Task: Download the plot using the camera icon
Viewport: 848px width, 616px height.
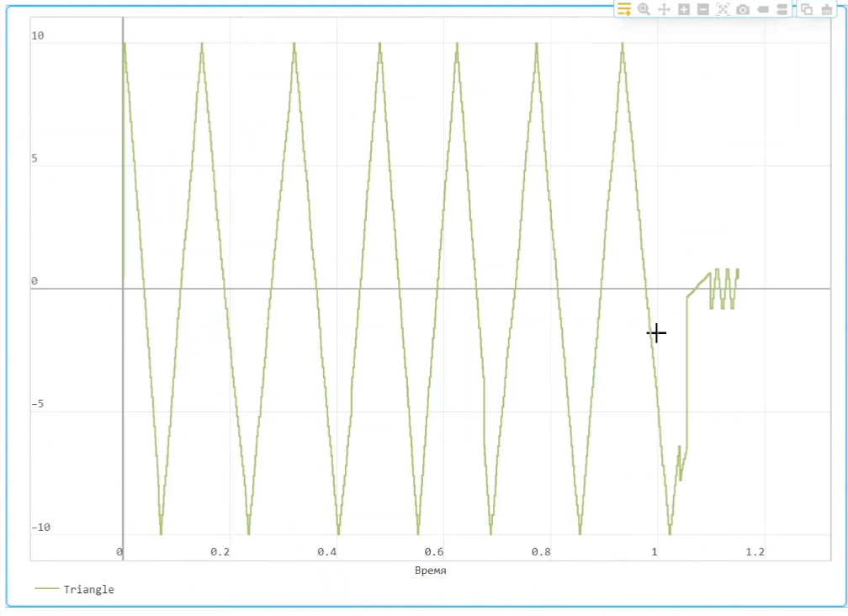Action: coord(743,9)
